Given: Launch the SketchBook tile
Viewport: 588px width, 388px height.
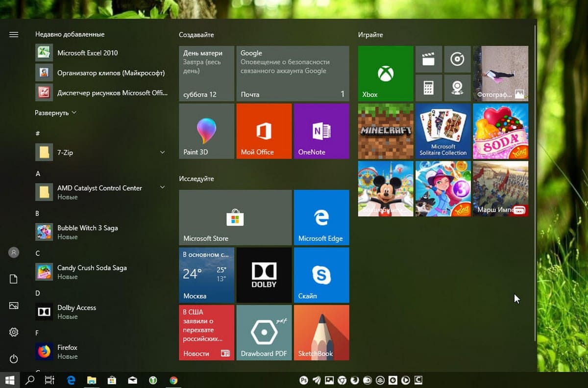Looking at the screenshot, I should tap(321, 333).
